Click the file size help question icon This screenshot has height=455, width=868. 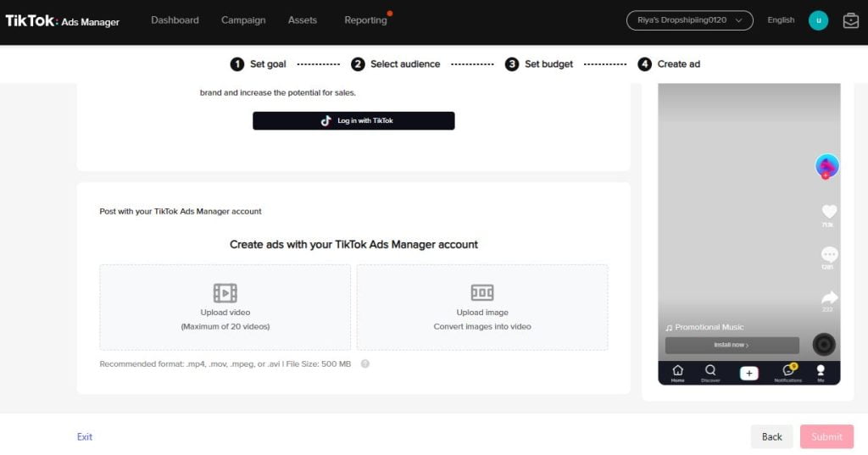(x=365, y=363)
